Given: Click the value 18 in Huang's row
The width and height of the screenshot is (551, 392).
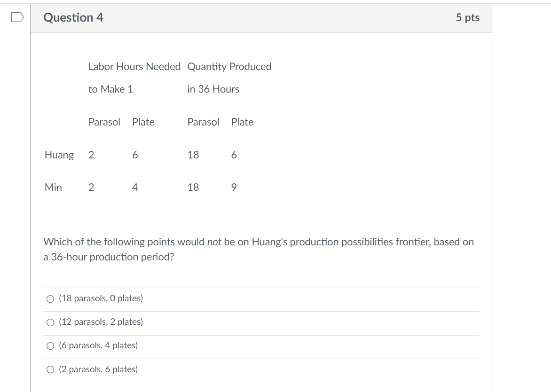Looking at the screenshot, I should 193,155.
